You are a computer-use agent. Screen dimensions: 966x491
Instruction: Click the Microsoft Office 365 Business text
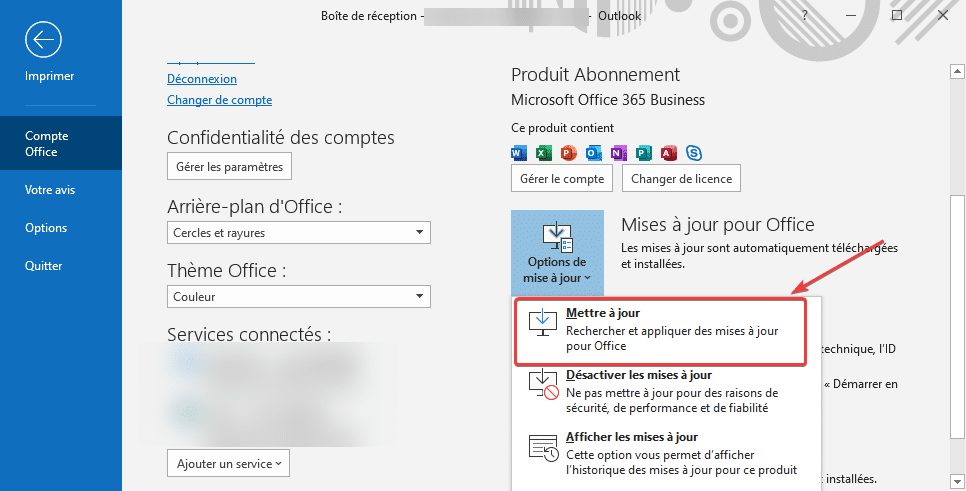click(608, 100)
